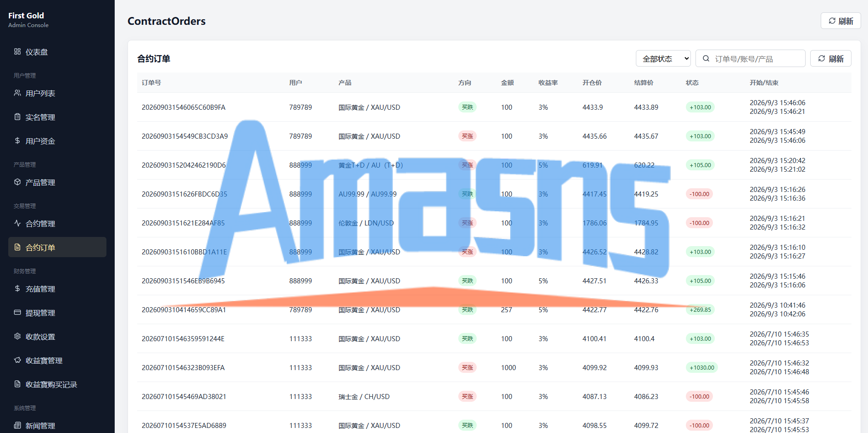Open 实名管理 menu item
Screen dimensions: 868x433
click(57, 117)
